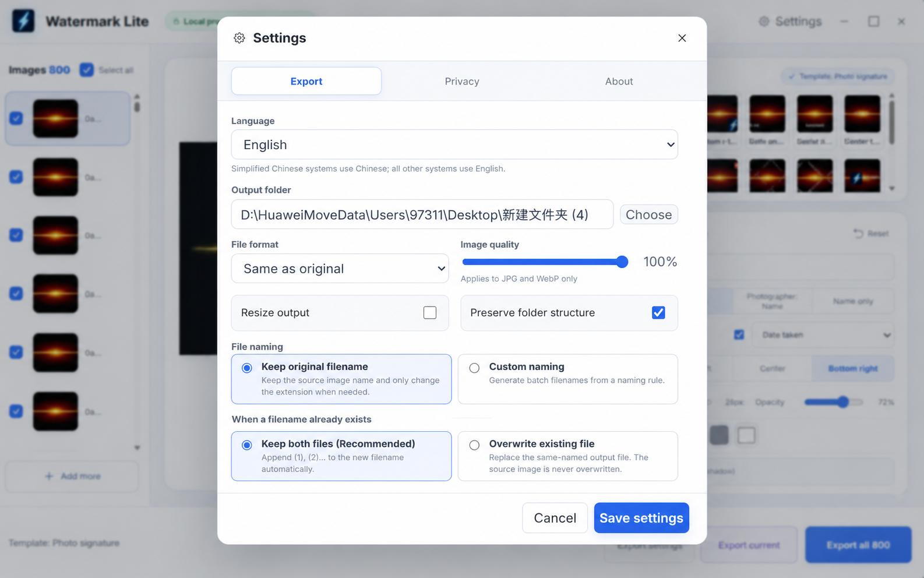Click into the Output folder path field
Viewport: 924px width, 578px height.
[422, 214]
